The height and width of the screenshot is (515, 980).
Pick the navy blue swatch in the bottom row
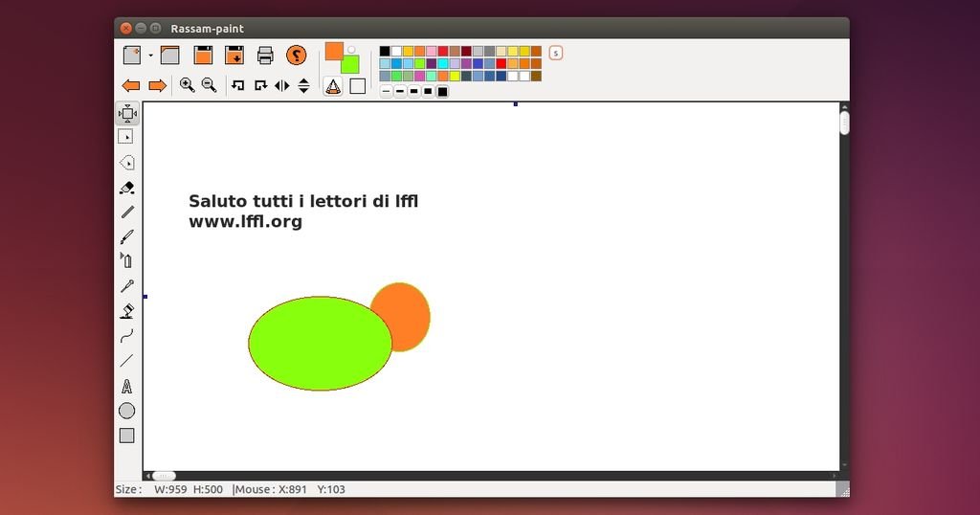pos(501,77)
